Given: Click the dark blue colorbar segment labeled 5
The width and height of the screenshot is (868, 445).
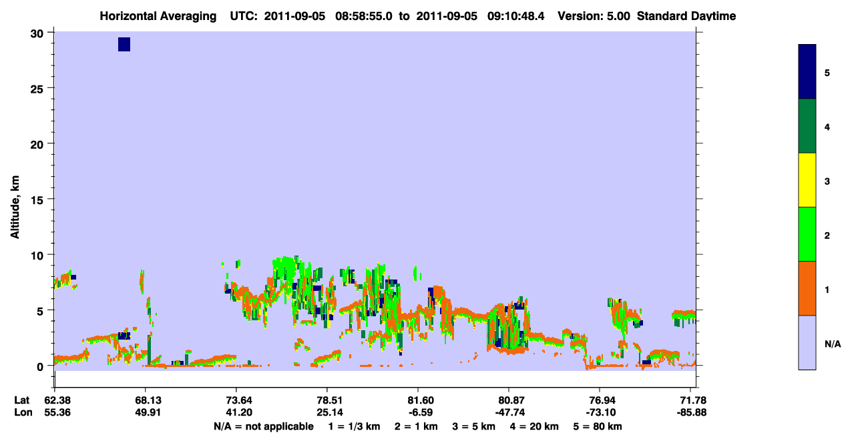Looking at the screenshot, I should point(807,71).
